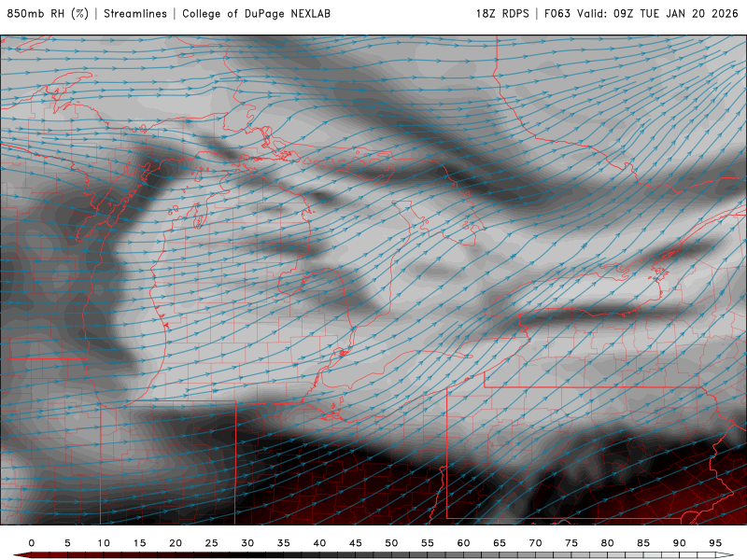The image size is (747, 560).
Task: Click the '18Z RDPS' model label
Action: click(x=502, y=14)
